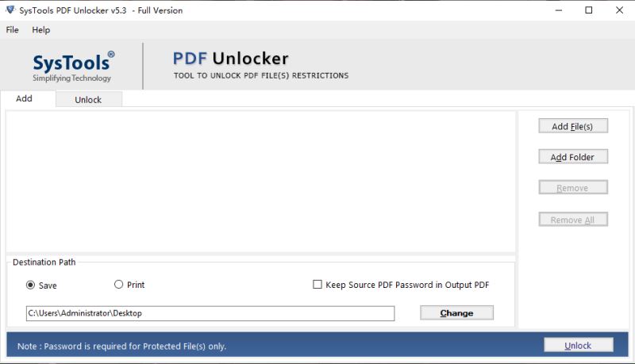Open the File menu
This screenshot has width=635, height=364.
[x=12, y=30]
